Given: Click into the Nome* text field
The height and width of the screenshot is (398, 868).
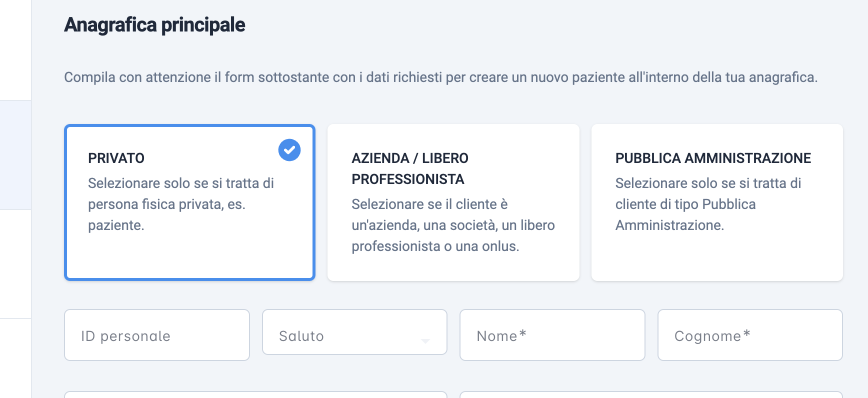Looking at the screenshot, I should [x=552, y=335].
